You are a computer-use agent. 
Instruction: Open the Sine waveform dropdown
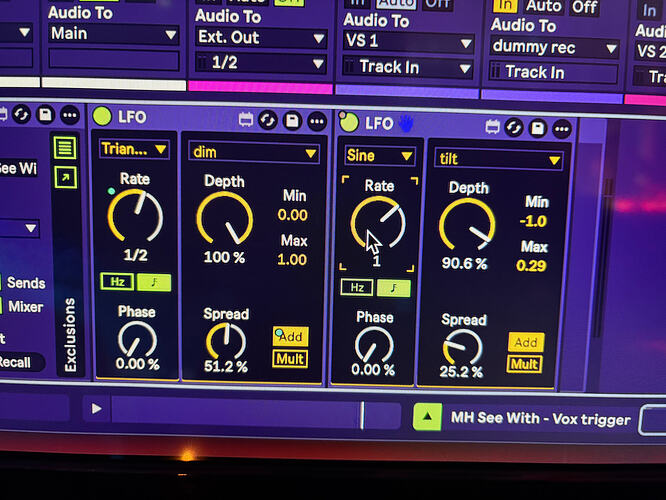pyautogui.click(x=379, y=156)
